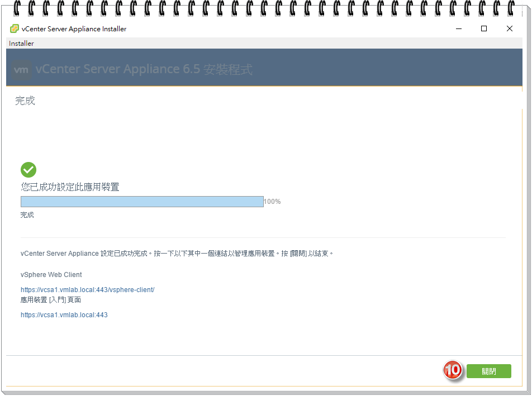Viewport: 532px width, 396px height.
Task: Click the 完成 status under the progress bar
Action: (27, 215)
